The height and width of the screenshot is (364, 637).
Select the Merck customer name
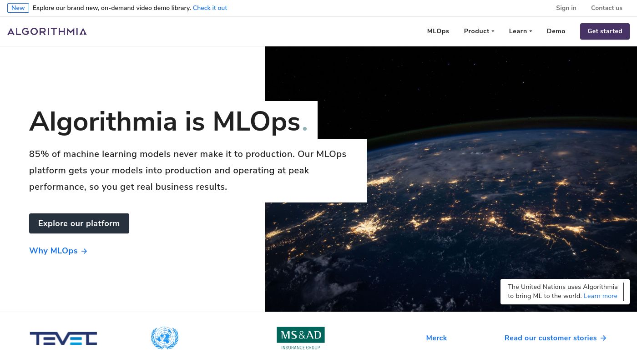tap(436, 338)
